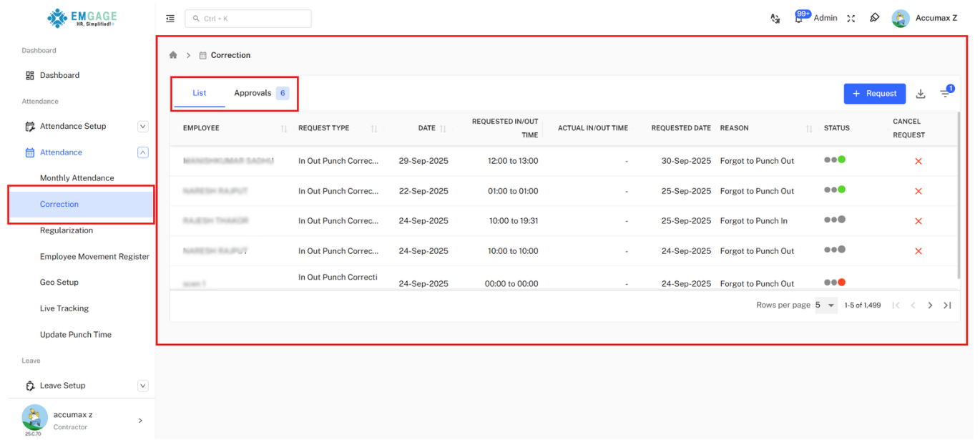
Task: Go to the next page of results
Action: click(x=930, y=305)
